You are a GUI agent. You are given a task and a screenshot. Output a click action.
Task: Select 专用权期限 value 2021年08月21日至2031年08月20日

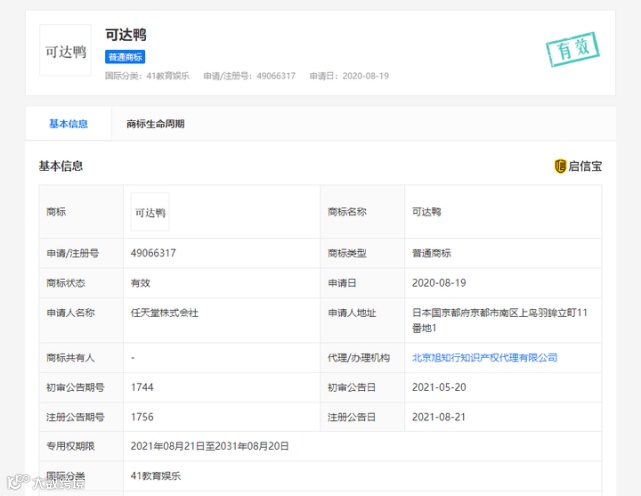pyautogui.click(x=210, y=446)
